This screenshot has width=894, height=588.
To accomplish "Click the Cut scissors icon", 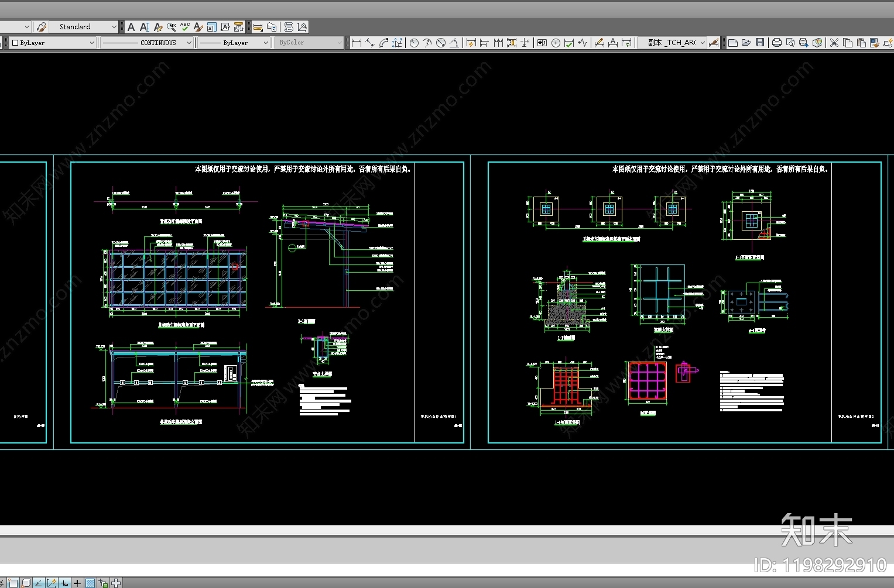I will coord(834,43).
